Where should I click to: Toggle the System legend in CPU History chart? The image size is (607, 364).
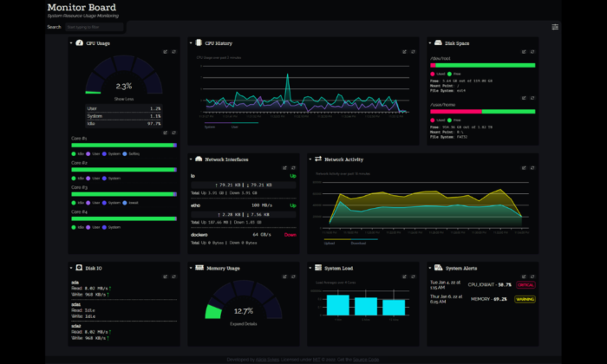pyautogui.click(x=210, y=127)
